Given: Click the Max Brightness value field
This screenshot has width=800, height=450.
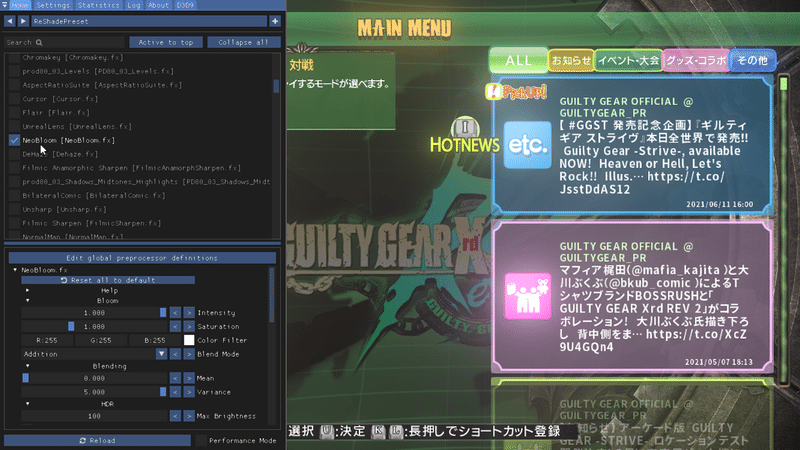Looking at the screenshot, I should [x=94, y=416].
